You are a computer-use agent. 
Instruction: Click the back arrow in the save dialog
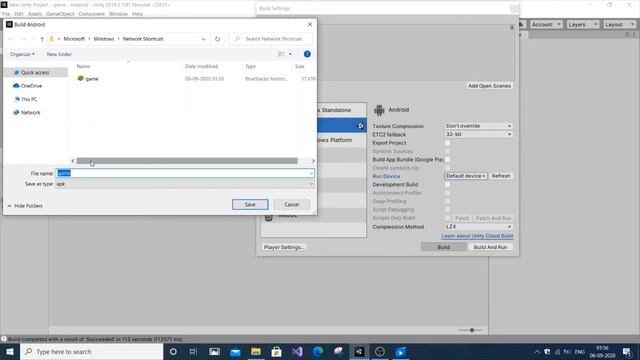coord(11,39)
